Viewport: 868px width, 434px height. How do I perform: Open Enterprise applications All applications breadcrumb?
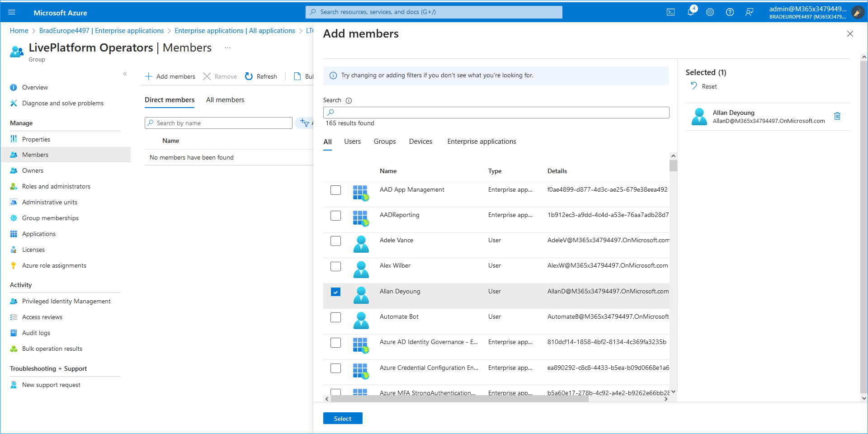[x=235, y=31]
